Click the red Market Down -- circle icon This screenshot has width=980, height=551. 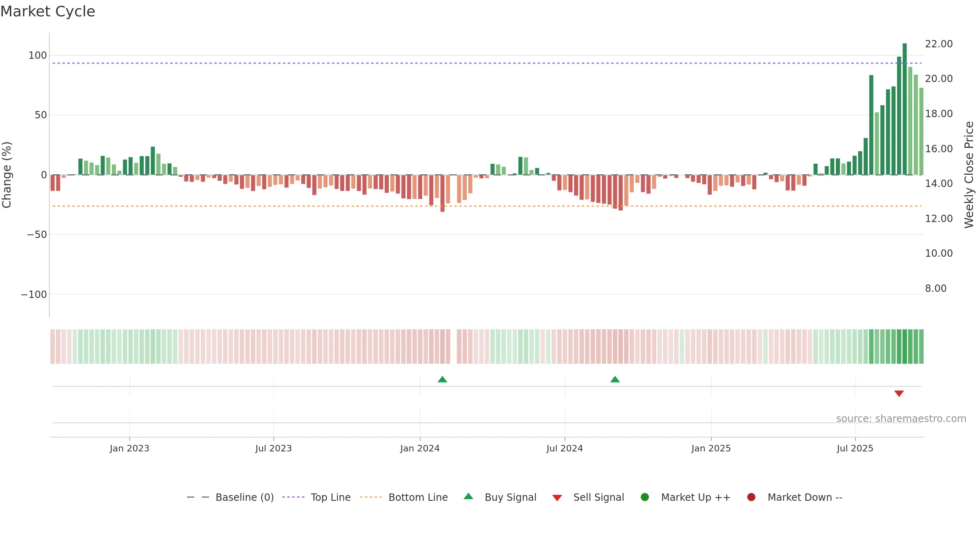tap(751, 497)
